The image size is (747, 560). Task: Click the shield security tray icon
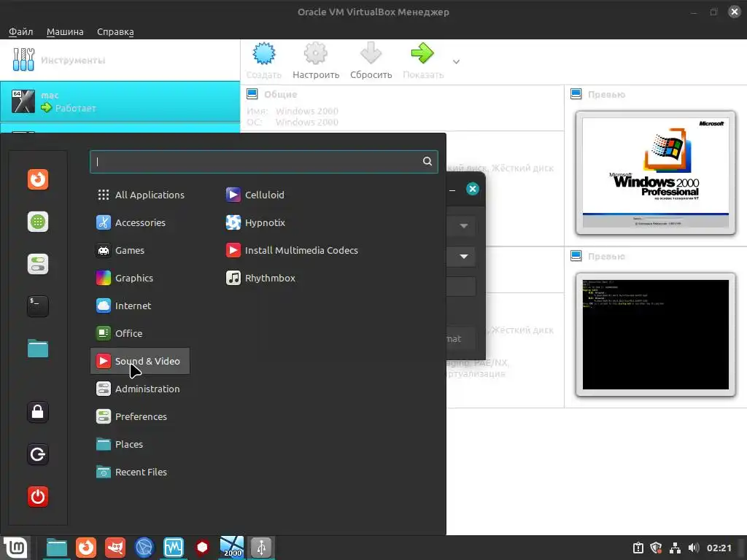(x=657, y=548)
